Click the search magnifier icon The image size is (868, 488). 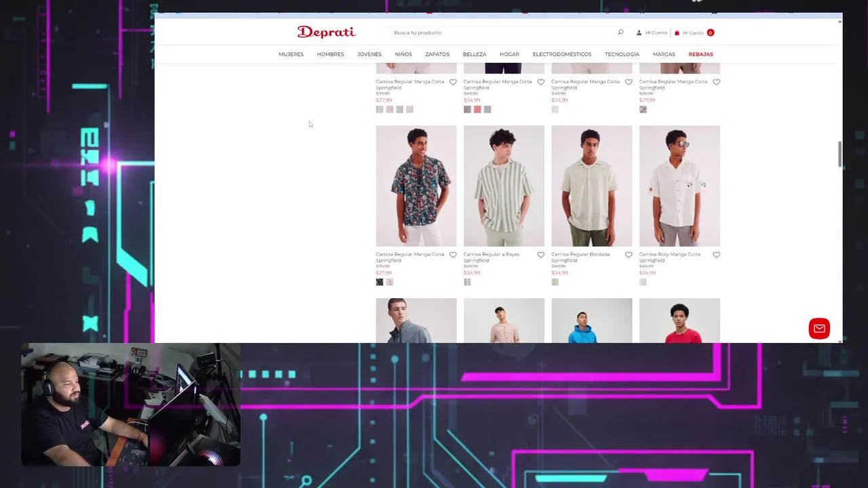click(620, 32)
